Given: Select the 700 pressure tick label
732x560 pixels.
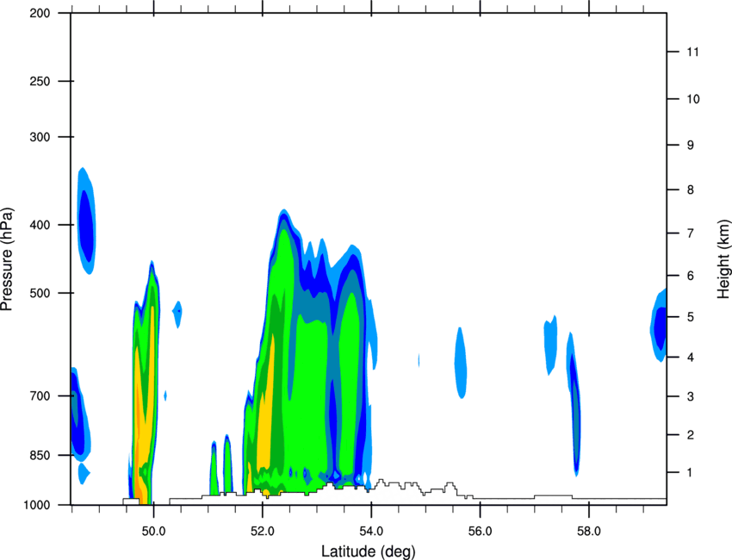Looking at the screenshot, I should click(x=40, y=396).
